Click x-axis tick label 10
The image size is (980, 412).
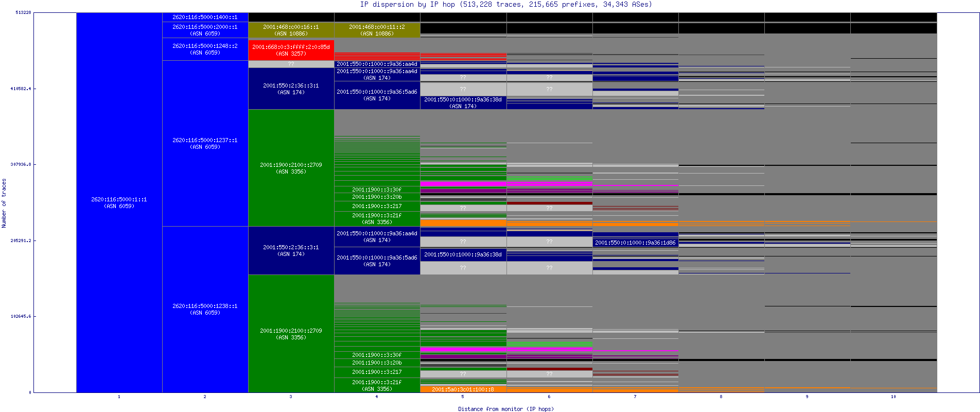(x=894, y=397)
